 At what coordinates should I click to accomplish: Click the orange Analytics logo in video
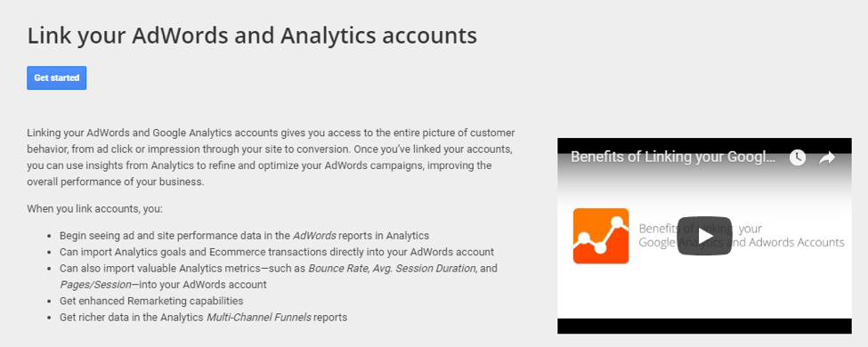click(601, 236)
